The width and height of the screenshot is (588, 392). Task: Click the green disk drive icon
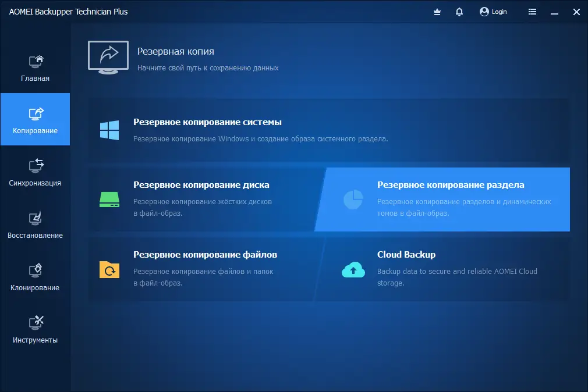(109, 199)
